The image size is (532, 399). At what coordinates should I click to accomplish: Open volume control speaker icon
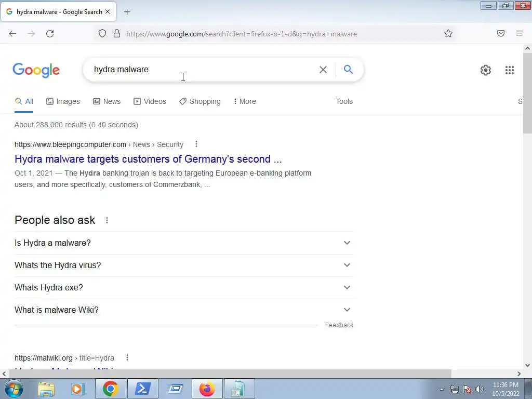(480, 389)
